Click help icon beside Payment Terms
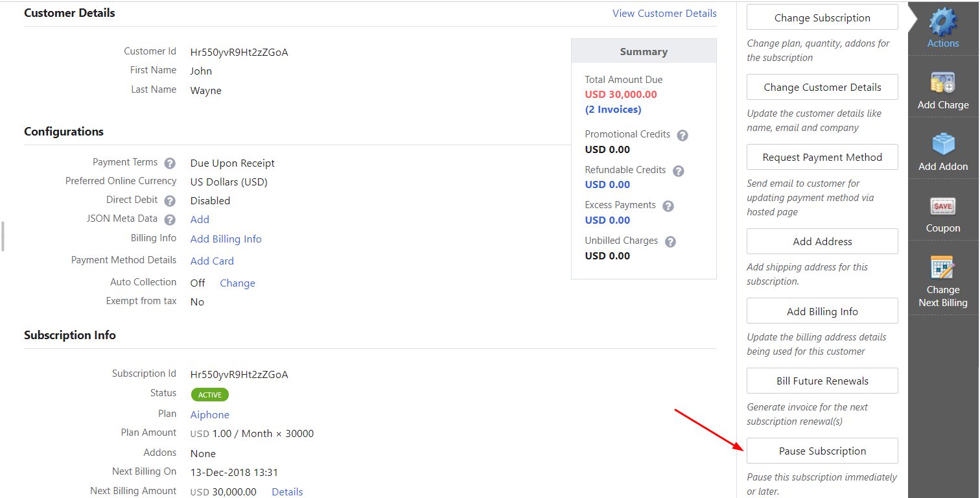 (170, 163)
